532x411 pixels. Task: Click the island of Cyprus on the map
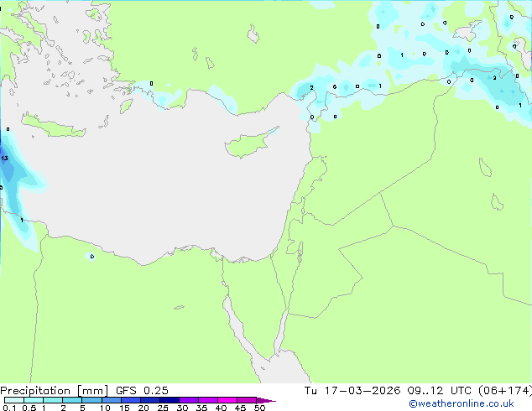(249, 144)
